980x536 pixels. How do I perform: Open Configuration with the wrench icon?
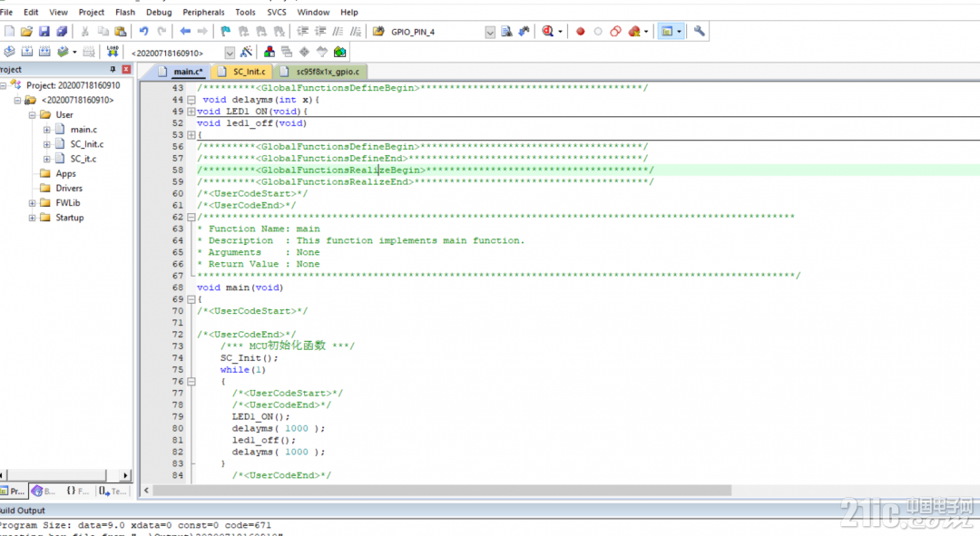tap(699, 31)
